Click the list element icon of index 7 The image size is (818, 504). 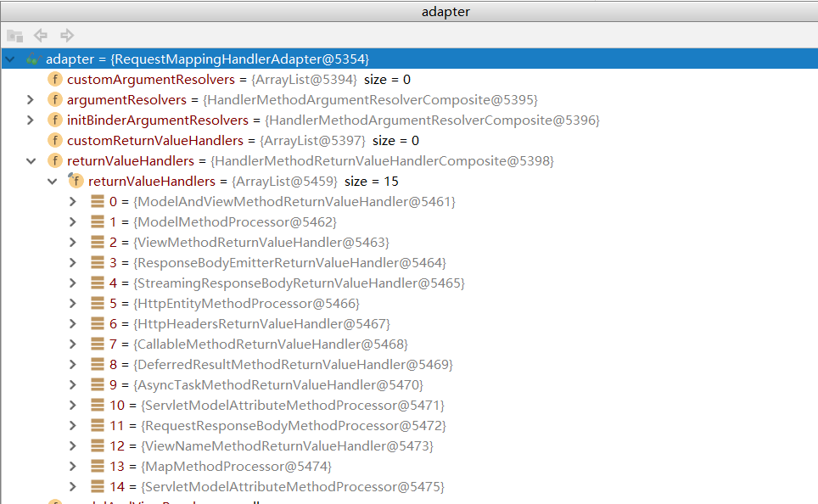click(98, 344)
